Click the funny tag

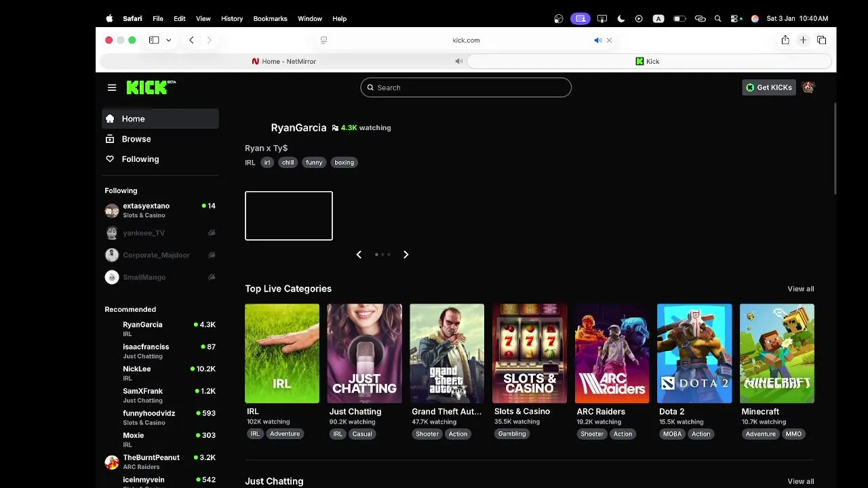tap(314, 163)
